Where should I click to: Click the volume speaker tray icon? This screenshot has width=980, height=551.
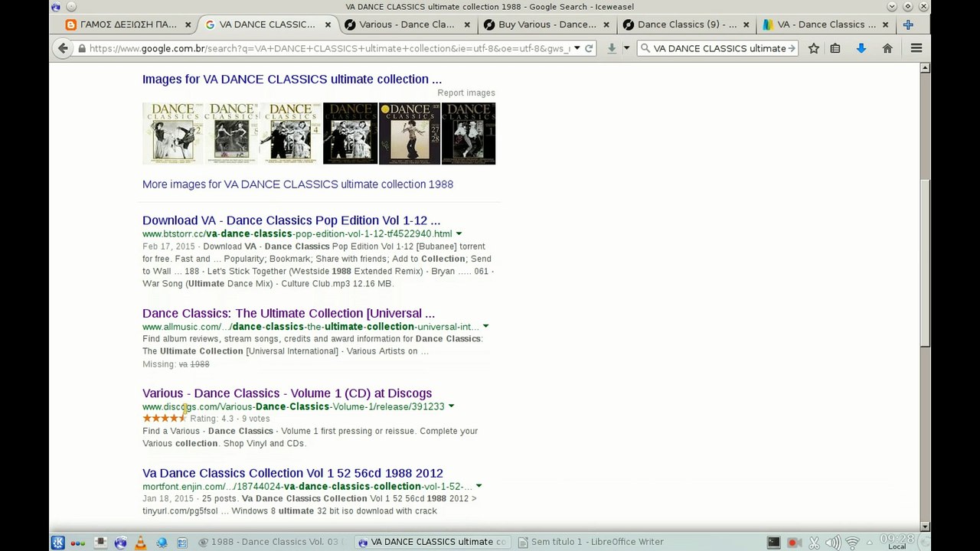coord(832,543)
